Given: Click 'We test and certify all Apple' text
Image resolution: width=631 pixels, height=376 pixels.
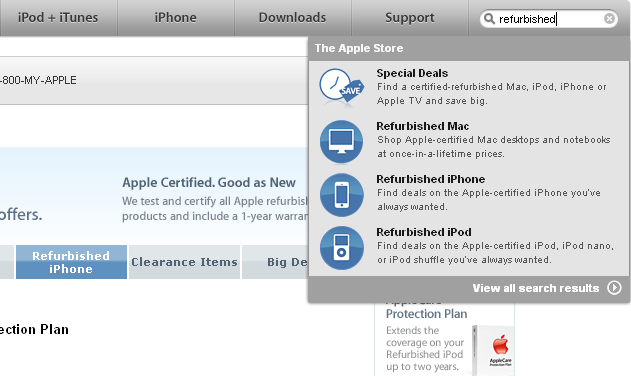Looking at the screenshot, I should pos(215,209).
